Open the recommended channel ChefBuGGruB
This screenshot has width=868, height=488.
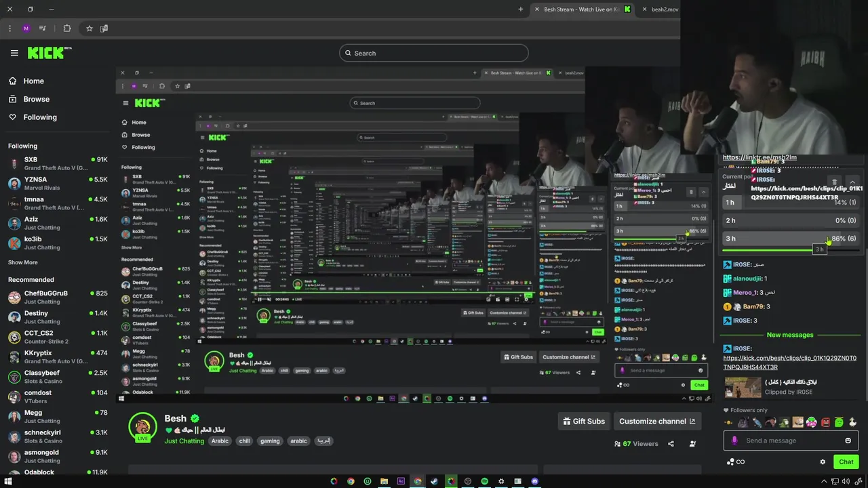58,297
